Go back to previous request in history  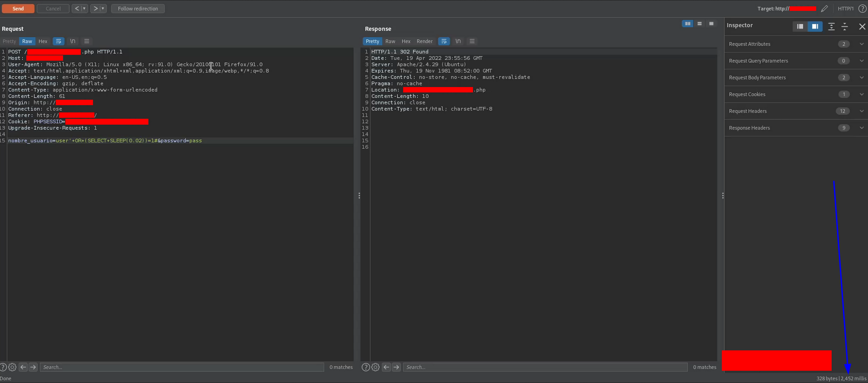(x=76, y=9)
